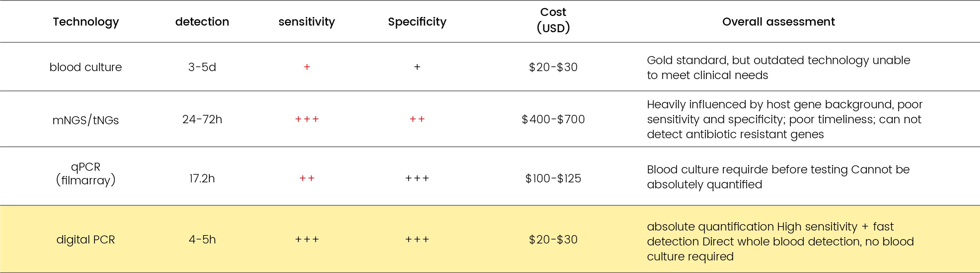The height and width of the screenshot is (273, 980).
Task: Select the red double-plus mNGS specificity
Action: [417, 119]
